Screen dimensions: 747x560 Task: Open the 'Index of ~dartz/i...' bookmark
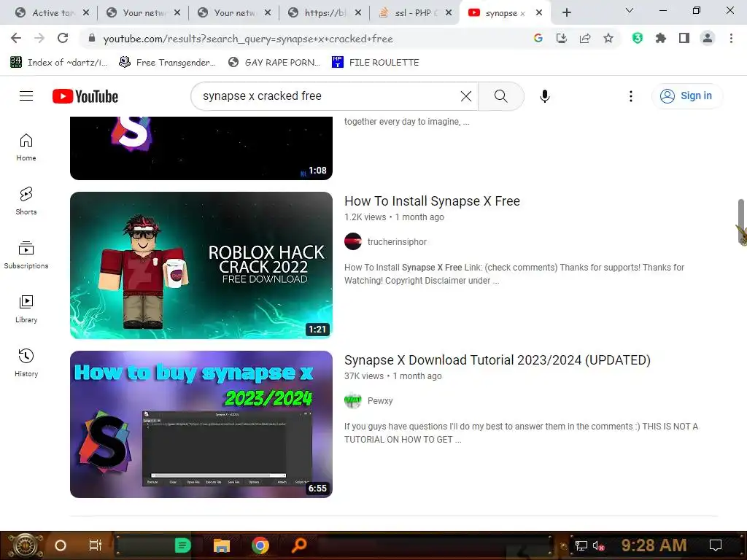[58, 63]
